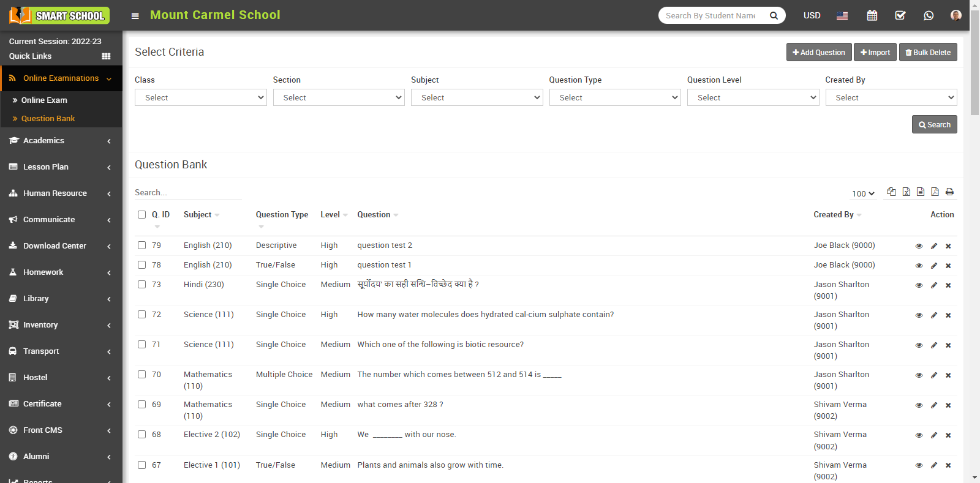Delete question 72 with X icon
The image size is (980, 483).
pos(948,315)
